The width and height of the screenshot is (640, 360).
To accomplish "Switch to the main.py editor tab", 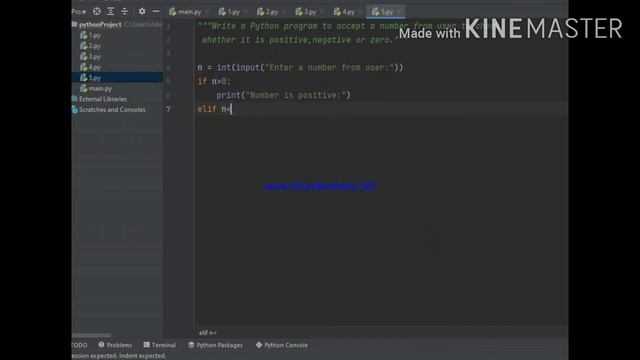I will tap(186, 12).
